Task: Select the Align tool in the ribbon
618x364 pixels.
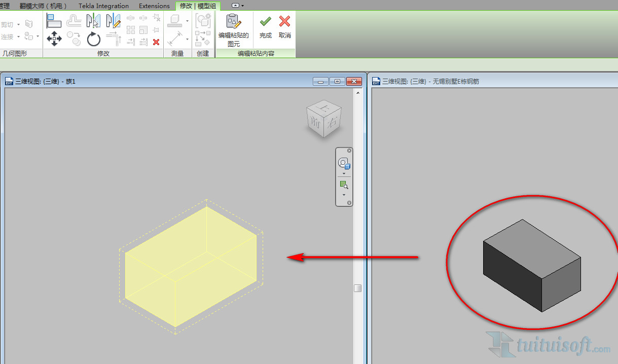Action: coord(54,21)
